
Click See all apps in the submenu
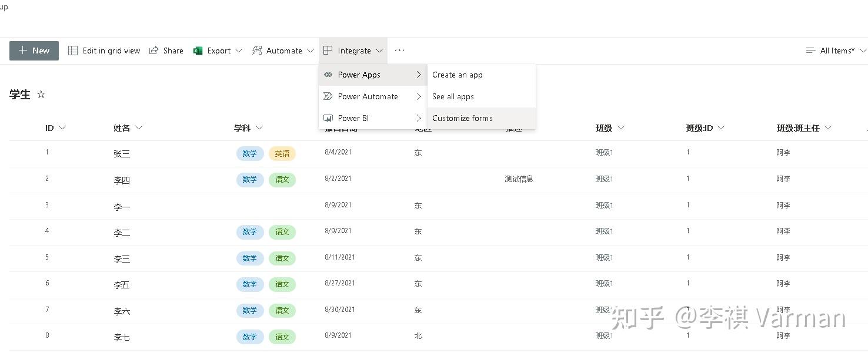pyautogui.click(x=453, y=96)
